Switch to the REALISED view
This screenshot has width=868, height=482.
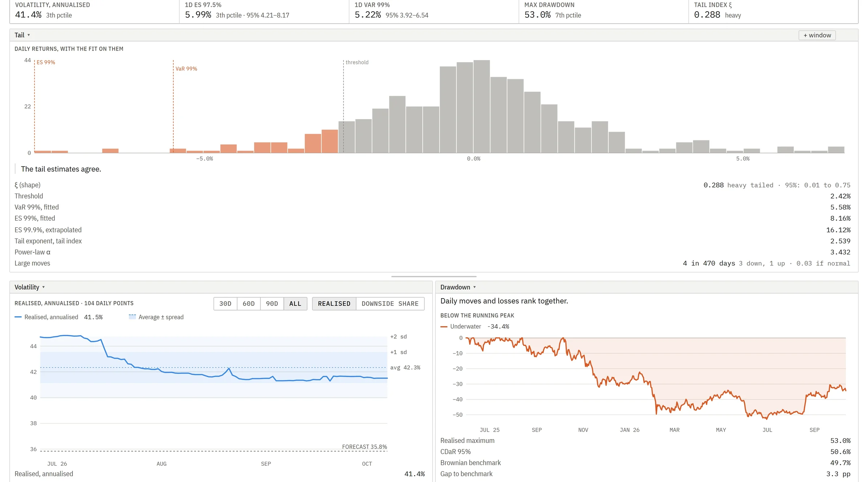334,304
